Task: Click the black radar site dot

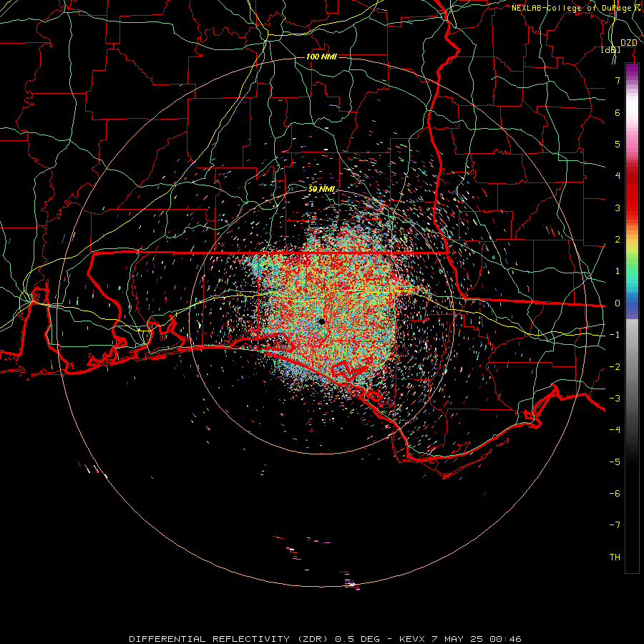Action: click(321, 321)
